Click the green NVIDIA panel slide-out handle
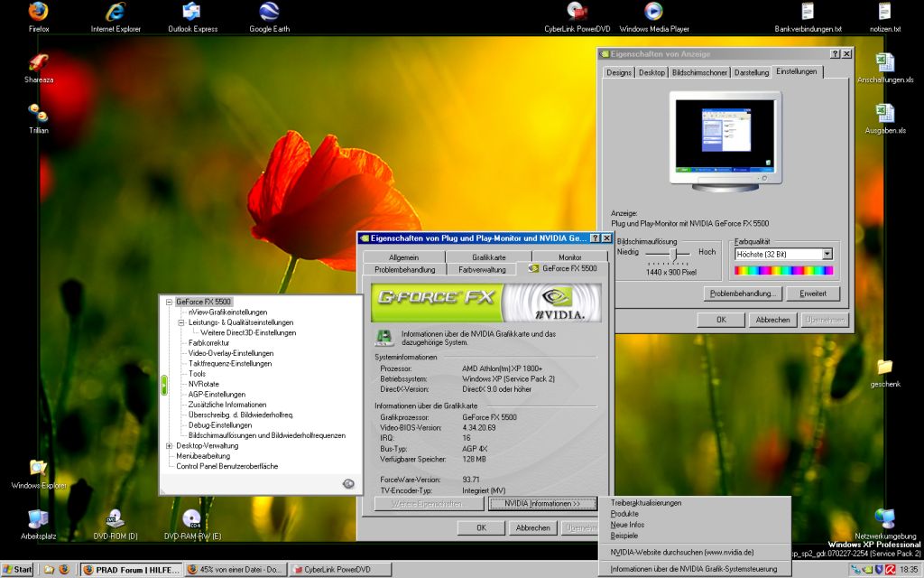 coord(164,385)
